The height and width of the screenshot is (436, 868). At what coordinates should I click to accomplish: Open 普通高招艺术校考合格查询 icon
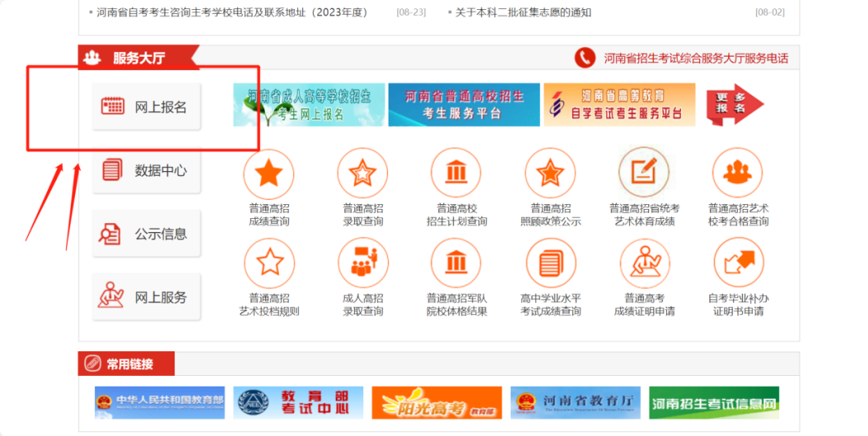coord(738,173)
